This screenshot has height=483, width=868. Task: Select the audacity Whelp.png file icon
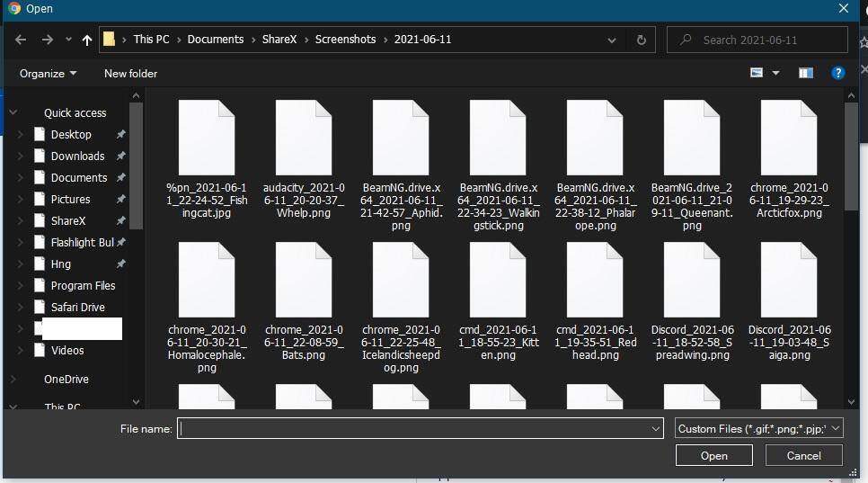[x=303, y=138]
